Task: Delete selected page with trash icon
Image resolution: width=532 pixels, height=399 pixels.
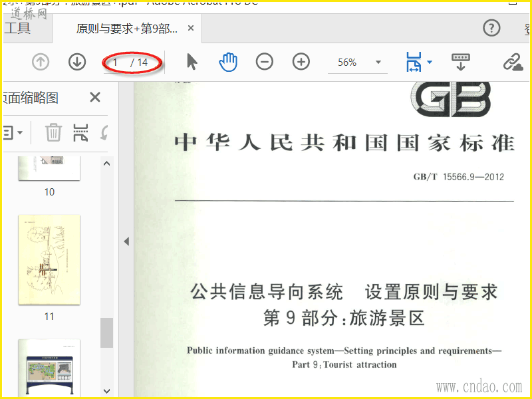Action: tap(53, 132)
